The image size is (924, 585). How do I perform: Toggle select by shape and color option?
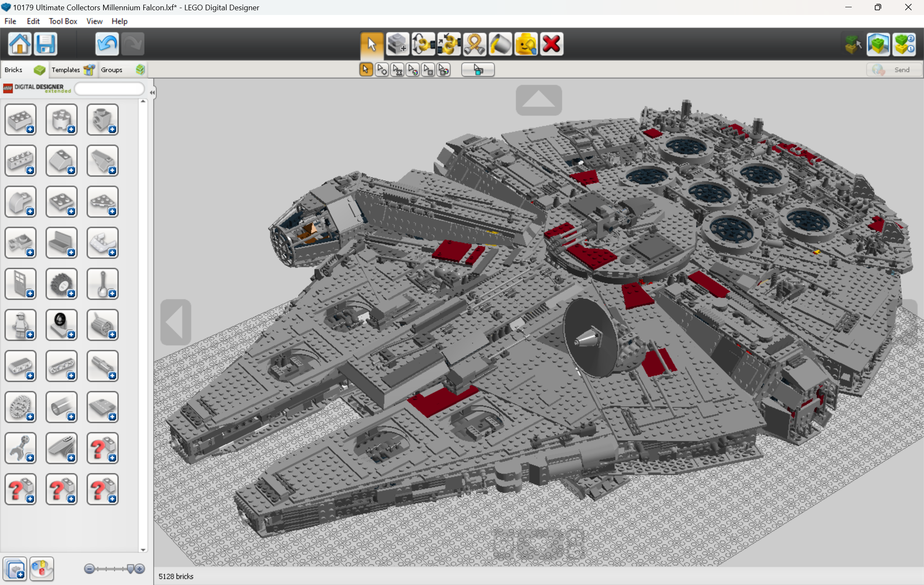coord(444,69)
